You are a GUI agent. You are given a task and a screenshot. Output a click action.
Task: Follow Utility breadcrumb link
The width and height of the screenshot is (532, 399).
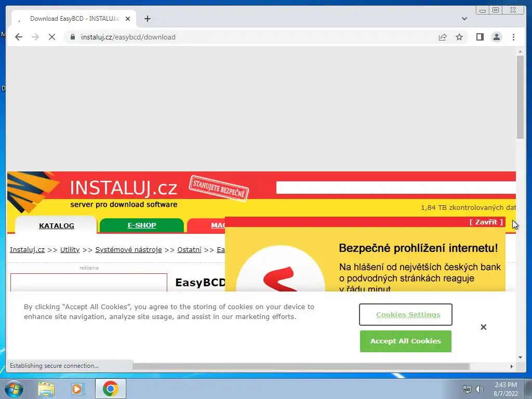pyautogui.click(x=70, y=250)
